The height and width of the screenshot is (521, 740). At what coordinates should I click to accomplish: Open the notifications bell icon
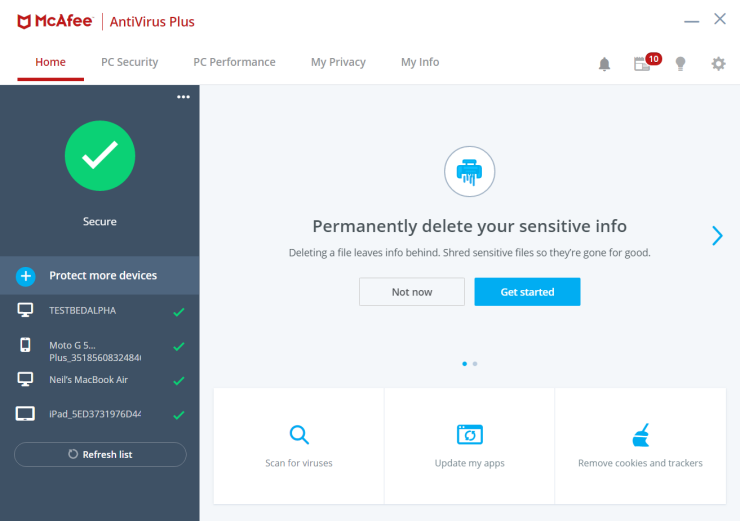(604, 64)
